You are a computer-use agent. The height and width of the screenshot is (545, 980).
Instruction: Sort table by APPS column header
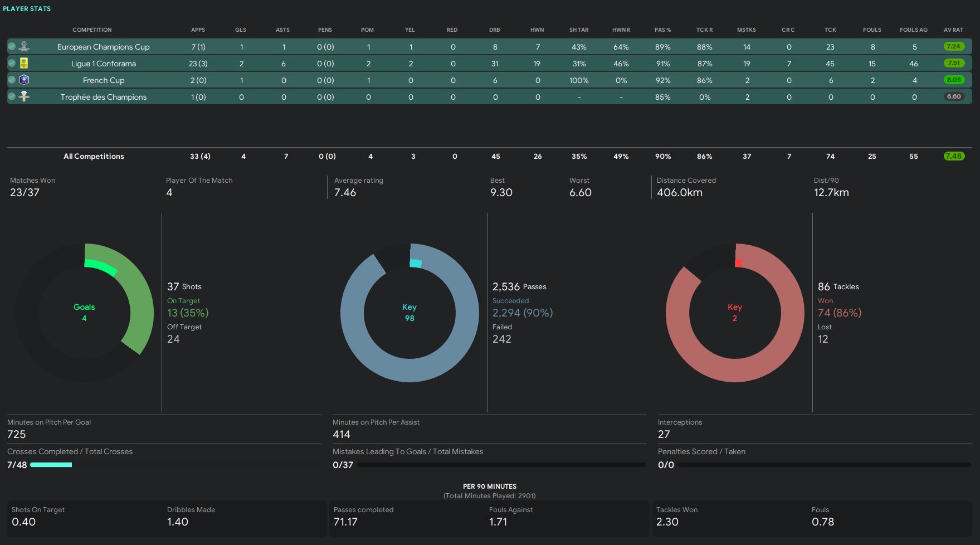click(198, 30)
